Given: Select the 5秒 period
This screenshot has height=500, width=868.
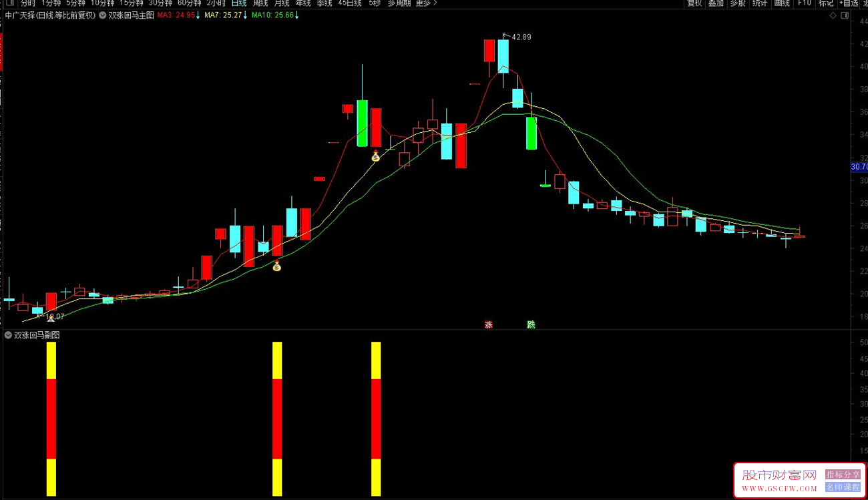Looking at the screenshot, I should pyautogui.click(x=375, y=3).
